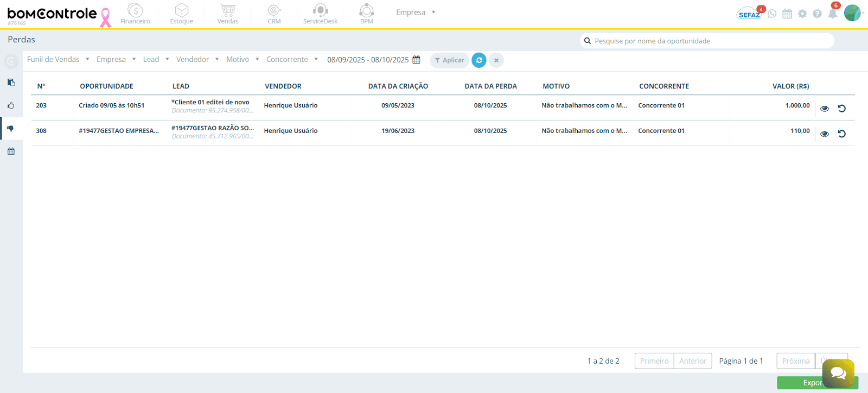Go to Anterior page
The height and width of the screenshot is (393, 868).
[693, 361]
